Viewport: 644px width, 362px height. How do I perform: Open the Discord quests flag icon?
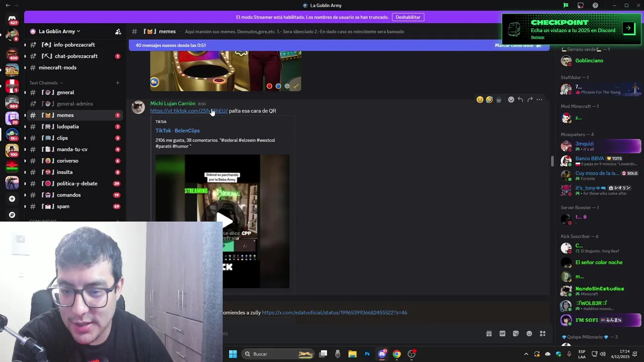[566, 6]
